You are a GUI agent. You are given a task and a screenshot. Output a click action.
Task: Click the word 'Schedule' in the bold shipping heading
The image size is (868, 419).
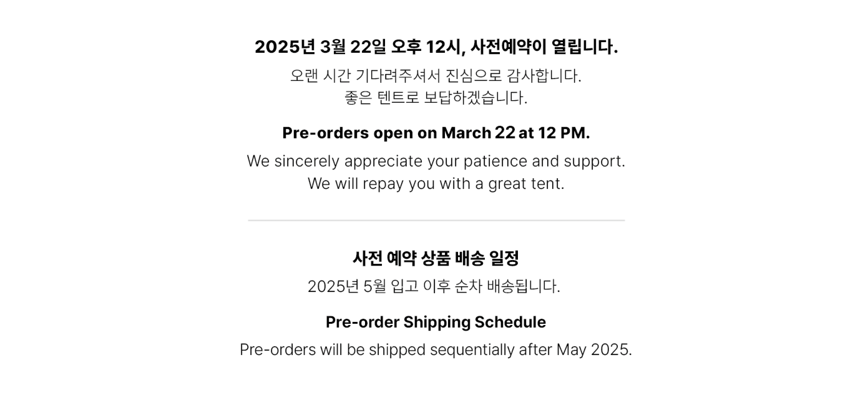tap(510, 322)
